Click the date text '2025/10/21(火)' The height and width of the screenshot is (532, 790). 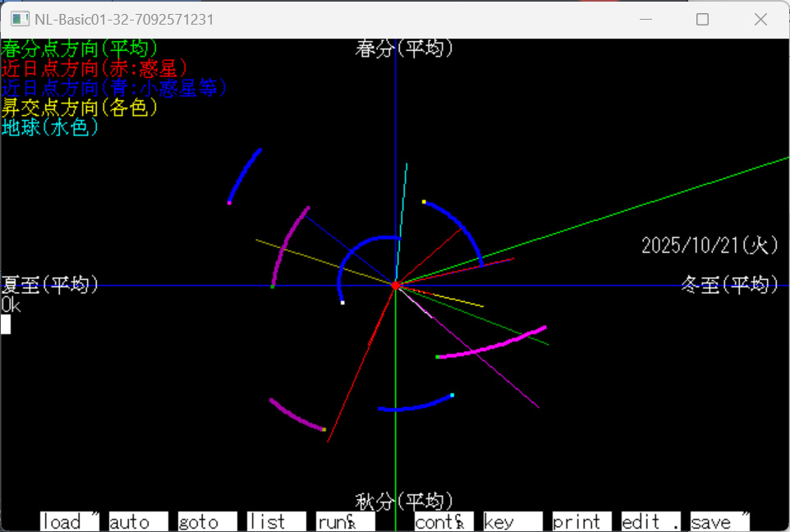click(710, 245)
